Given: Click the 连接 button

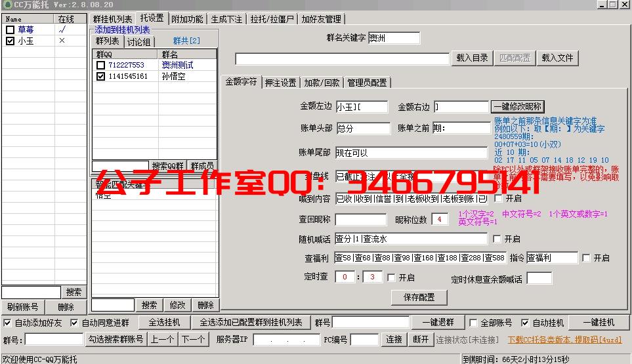Looking at the screenshot, I should tap(394, 340).
